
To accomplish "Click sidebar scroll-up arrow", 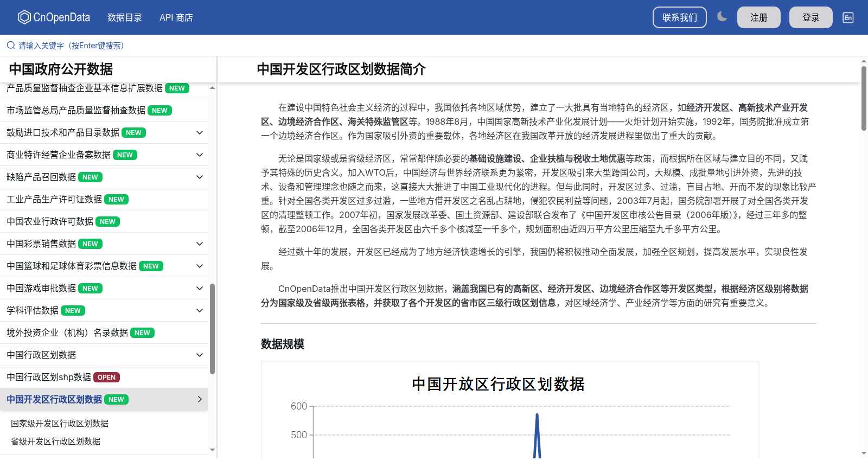I will [x=212, y=87].
